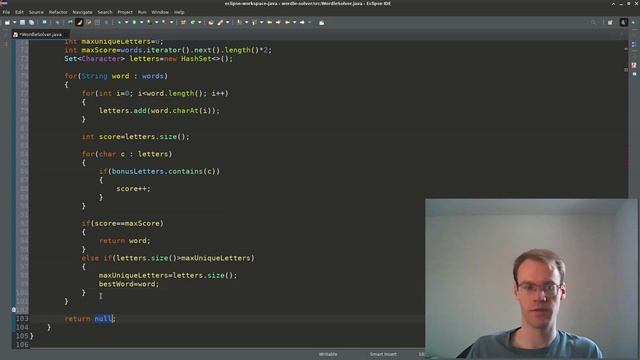Image resolution: width=640 pixels, height=360 pixels.
Task: Click the green Run icon
Action: (x=134, y=22)
